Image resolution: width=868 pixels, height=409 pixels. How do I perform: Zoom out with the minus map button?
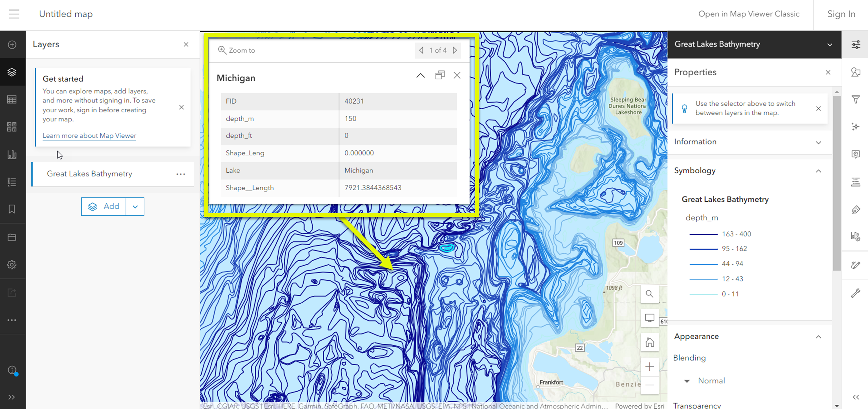point(649,385)
